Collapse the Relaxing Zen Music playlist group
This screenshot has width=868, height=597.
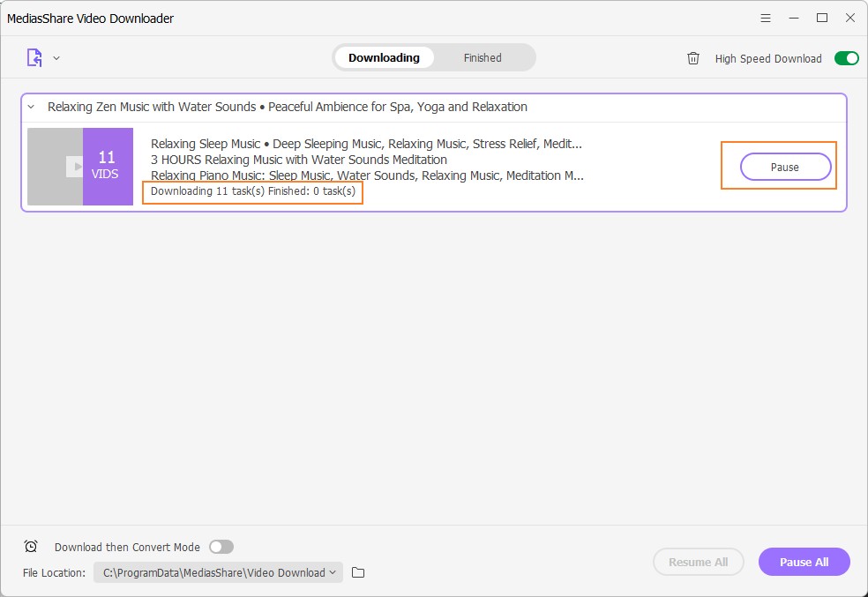click(x=31, y=108)
